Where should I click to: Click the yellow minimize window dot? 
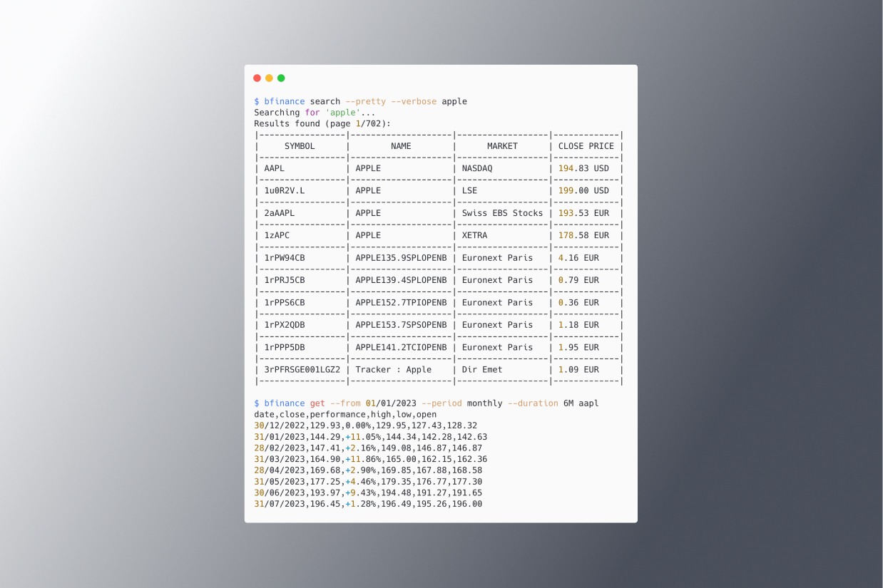point(269,78)
